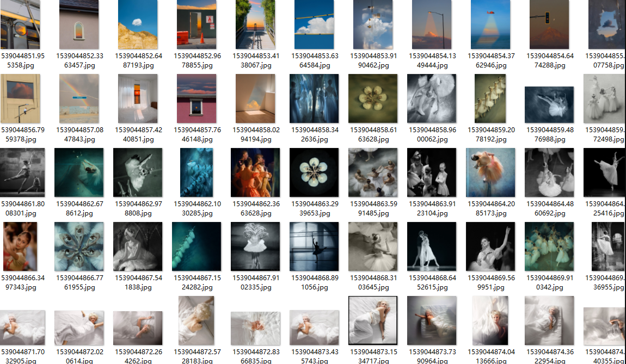Select the blue star-shaped dancers thumbnail 1539044866.7761955.jpg
The image size is (626, 364).
point(79,246)
